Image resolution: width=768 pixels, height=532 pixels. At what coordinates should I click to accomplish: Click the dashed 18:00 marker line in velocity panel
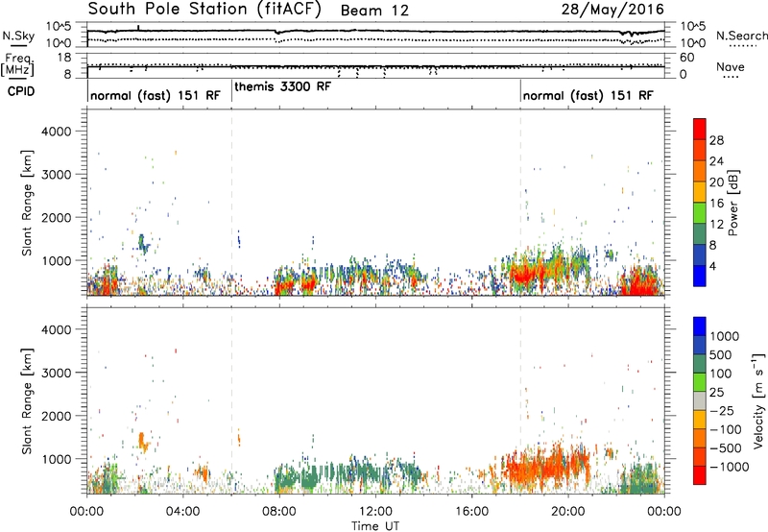520,400
